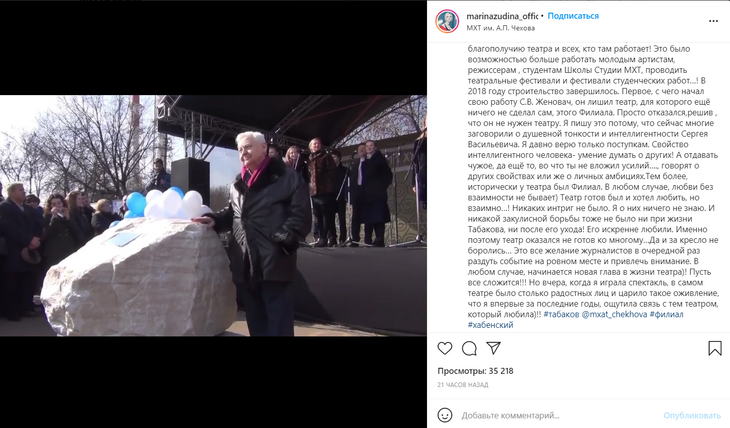Screen dimensions: 730x428
Task: Open the #хабенский hashtag
Action: 490,325
